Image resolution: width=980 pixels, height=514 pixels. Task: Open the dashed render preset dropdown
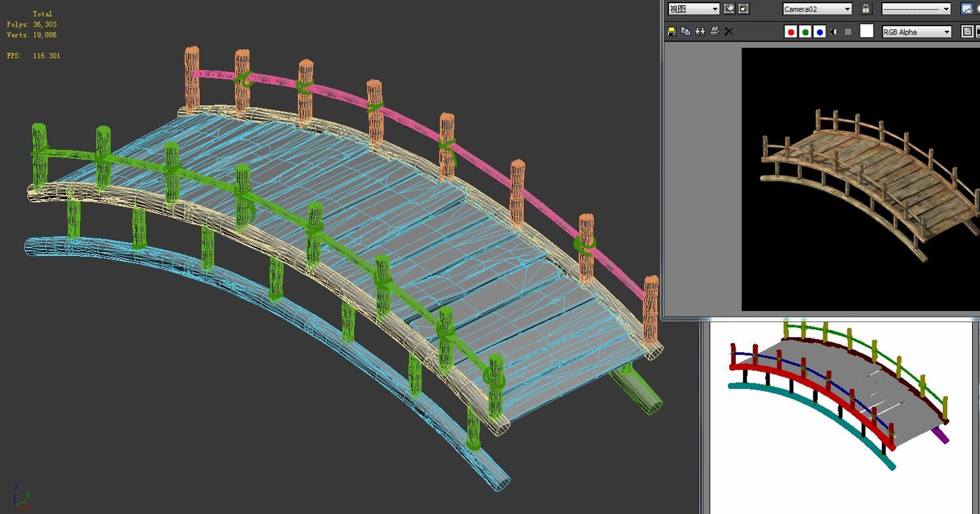point(917,8)
